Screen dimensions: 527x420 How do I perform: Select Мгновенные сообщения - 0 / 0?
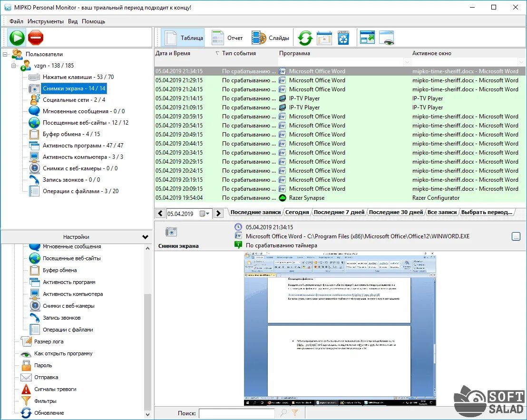(x=84, y=111)
